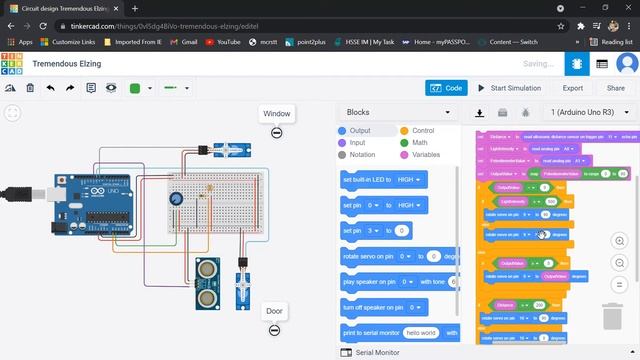Open the Blocks edit mode dropdown

pos(398,112)
